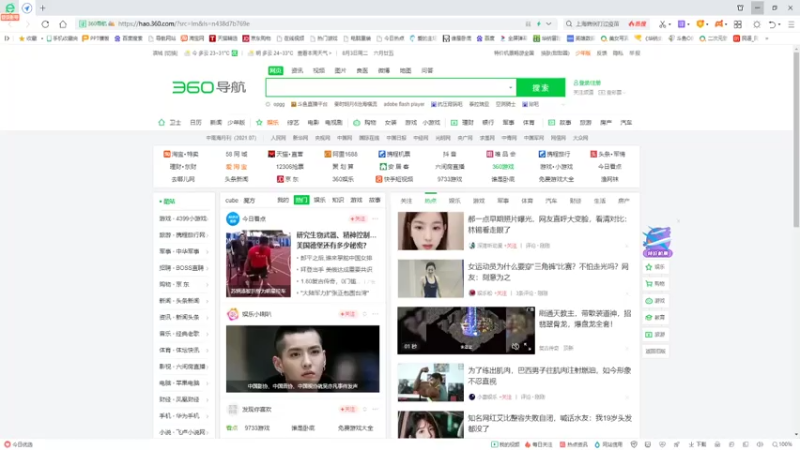Image resolution: width=800 pixels, height=450 pixels.
Task: Expand the search box suggestion dropdown arrow
Action: coord(510,87)
